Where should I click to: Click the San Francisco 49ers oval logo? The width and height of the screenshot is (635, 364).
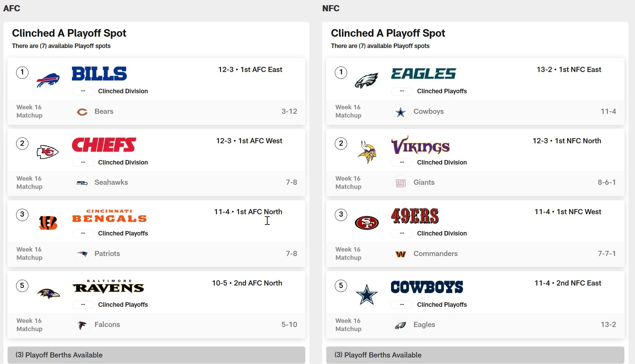(x=367, y=223)
